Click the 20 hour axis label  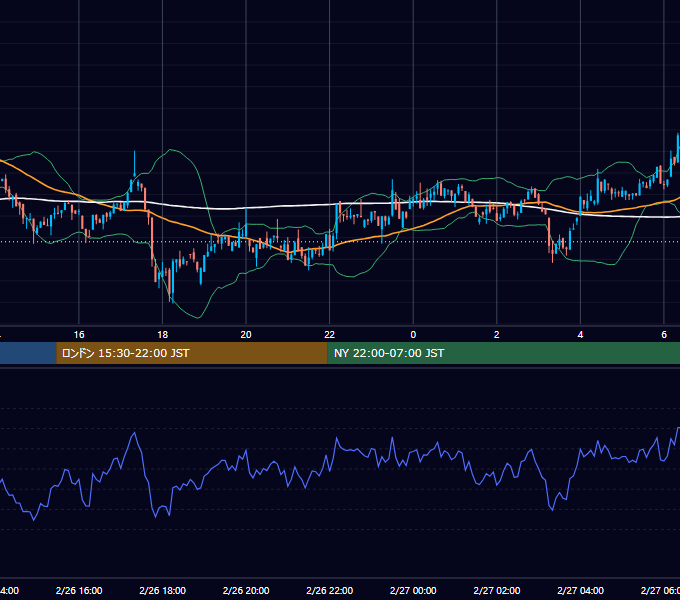(x=246, y=335)
